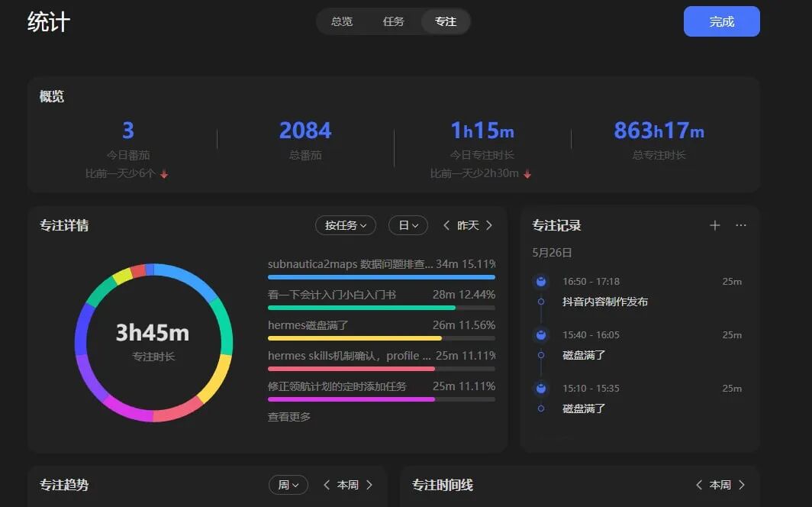
Task: Open the 磁盘满了 record at 15:40 - 16:05
Action: click(584, 355)
